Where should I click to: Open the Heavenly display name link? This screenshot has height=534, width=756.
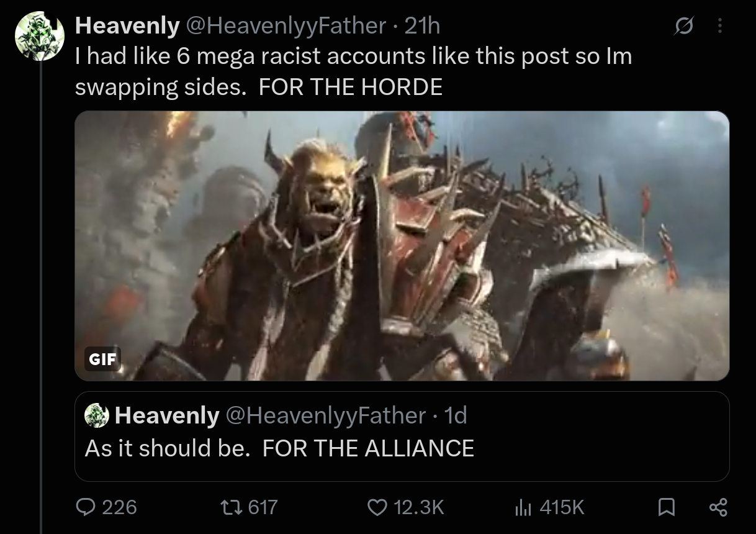pos(127,25)
